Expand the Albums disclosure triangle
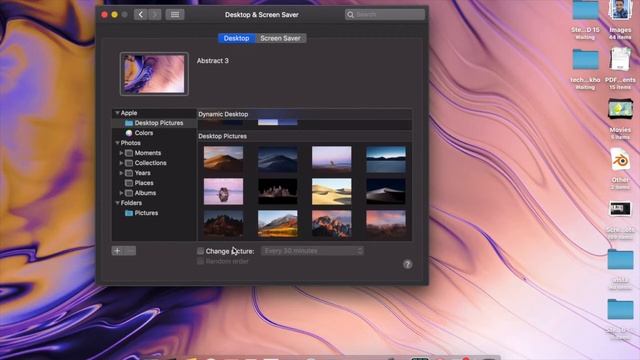640x360 pixels. tap(121, 193)
